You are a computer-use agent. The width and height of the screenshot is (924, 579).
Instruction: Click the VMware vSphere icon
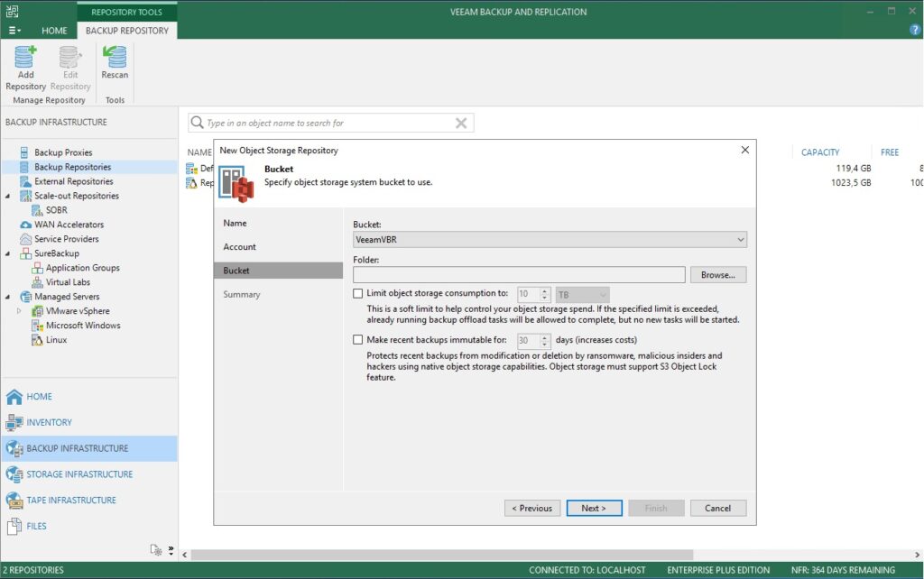click(37, 311)
